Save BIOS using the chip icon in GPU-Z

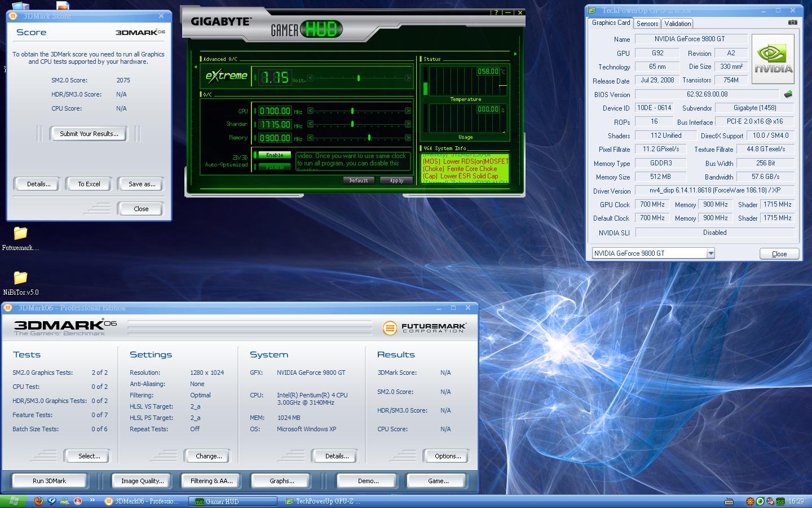[788, 94]
